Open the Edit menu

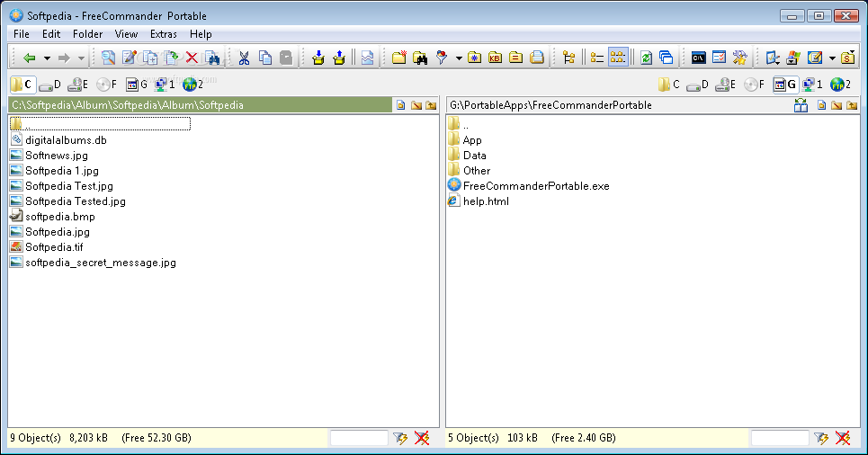point(51,34)
